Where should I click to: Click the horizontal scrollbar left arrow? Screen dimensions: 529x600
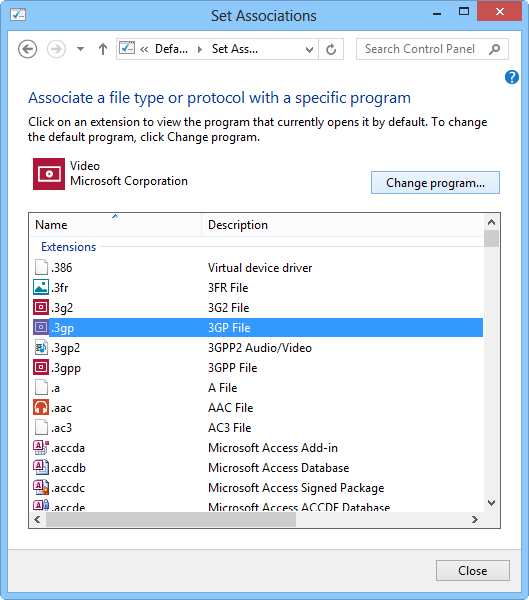pos(37,519)
